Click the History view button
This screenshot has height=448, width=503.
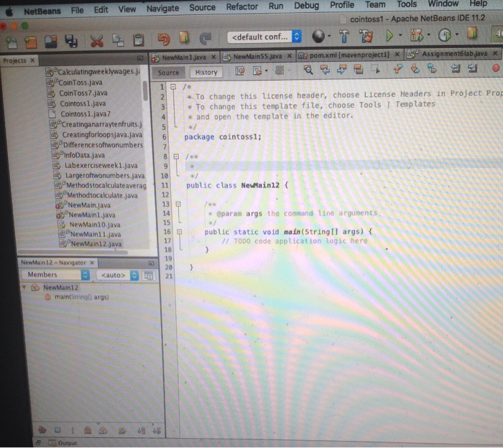[x=206, y=72]
